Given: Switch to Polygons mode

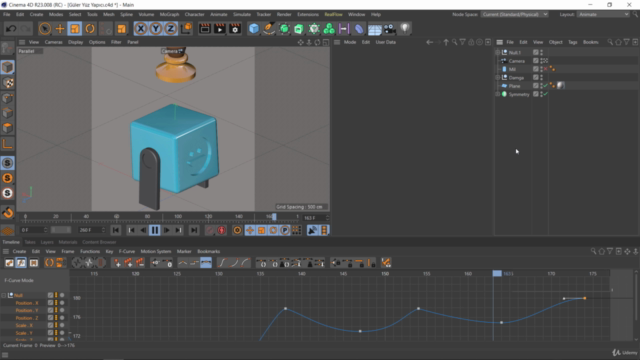Looking at the screenshot, I should point(7,128).
